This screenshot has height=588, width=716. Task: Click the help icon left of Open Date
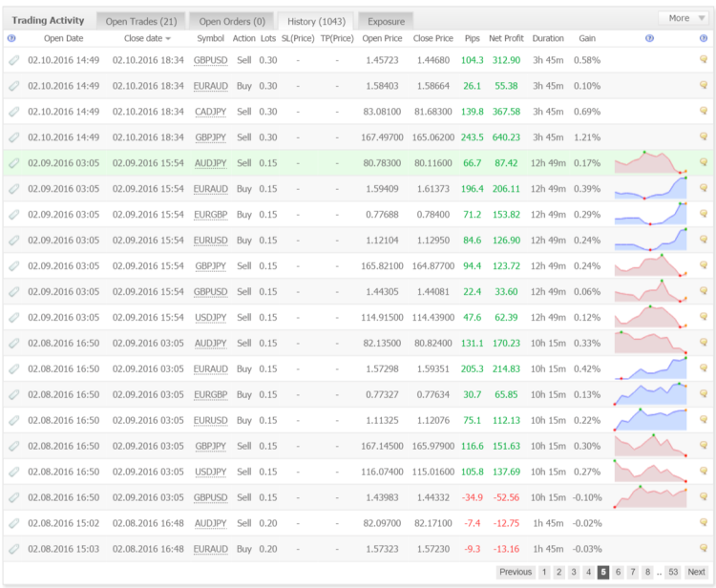[11, 38]
